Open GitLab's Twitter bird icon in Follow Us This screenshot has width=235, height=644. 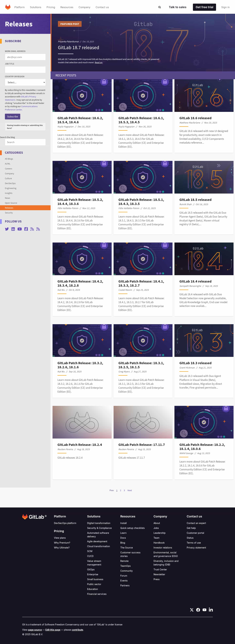(x=7, y=229)
